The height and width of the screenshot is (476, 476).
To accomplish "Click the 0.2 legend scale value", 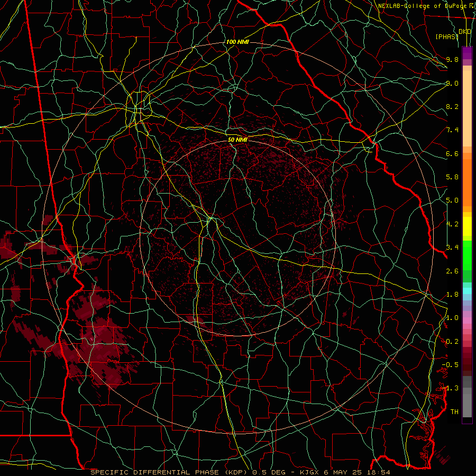I will tap(452, 342).
